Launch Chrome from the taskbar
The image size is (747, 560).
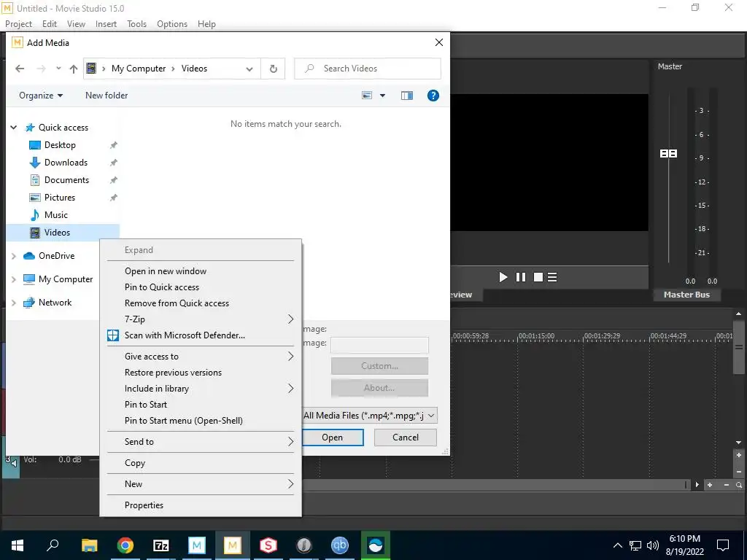(x=125, y=545)
